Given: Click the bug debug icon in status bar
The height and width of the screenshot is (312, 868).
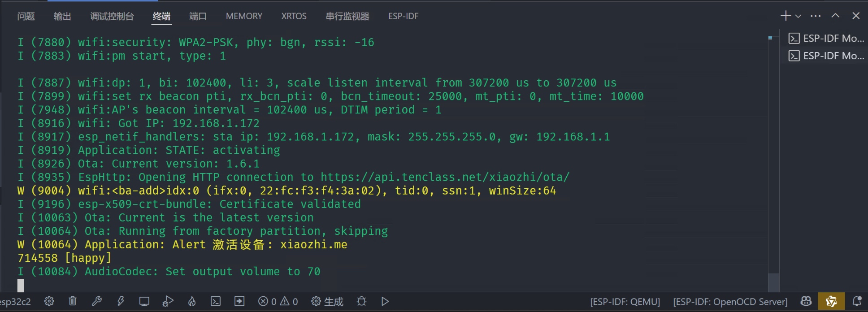Looking at the screenshot, I should (361, 301).
